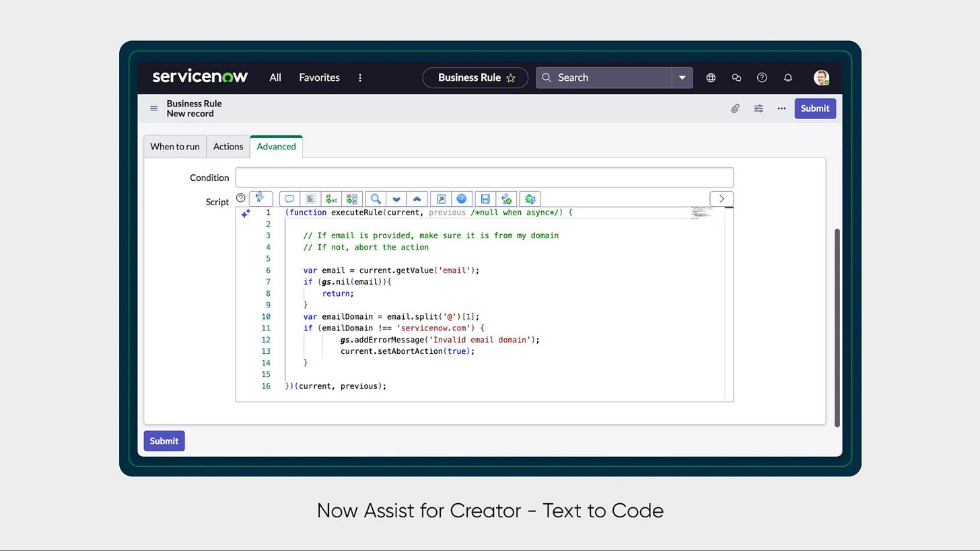Click the 'Invalid email domain' string
The width and height of the screenshot is (980, 551).
(480, 340)
